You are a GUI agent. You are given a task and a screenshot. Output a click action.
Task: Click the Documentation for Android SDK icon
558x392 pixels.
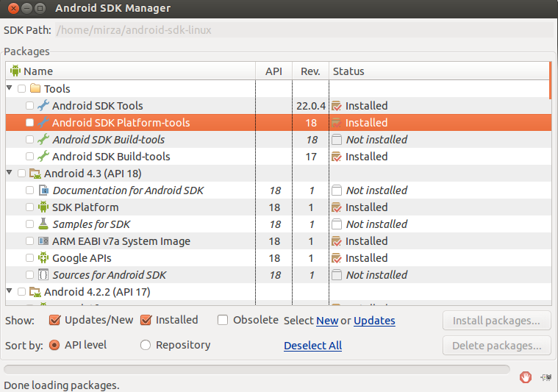pyautogui.click(x=43, y=190)
